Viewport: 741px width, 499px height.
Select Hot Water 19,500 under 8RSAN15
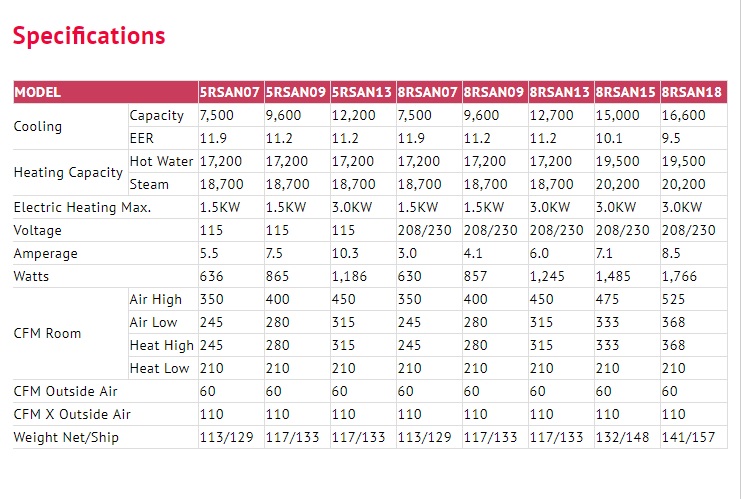617,162
